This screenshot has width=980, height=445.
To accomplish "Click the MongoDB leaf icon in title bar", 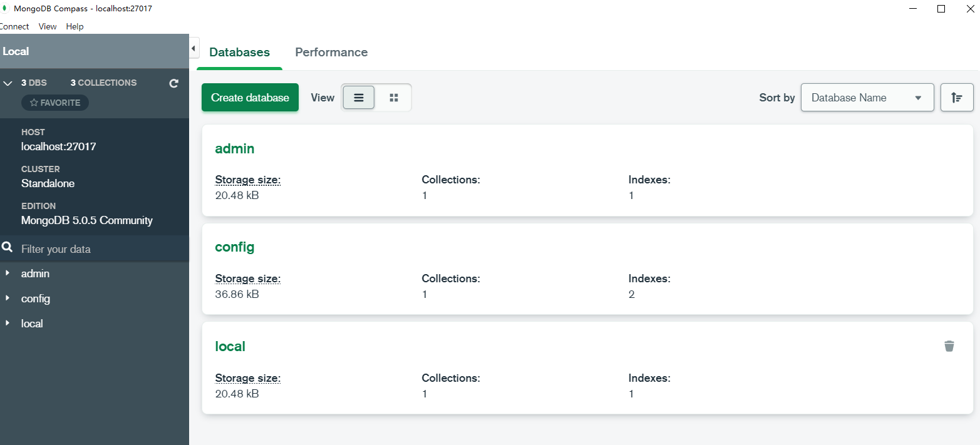I will 4,9.
